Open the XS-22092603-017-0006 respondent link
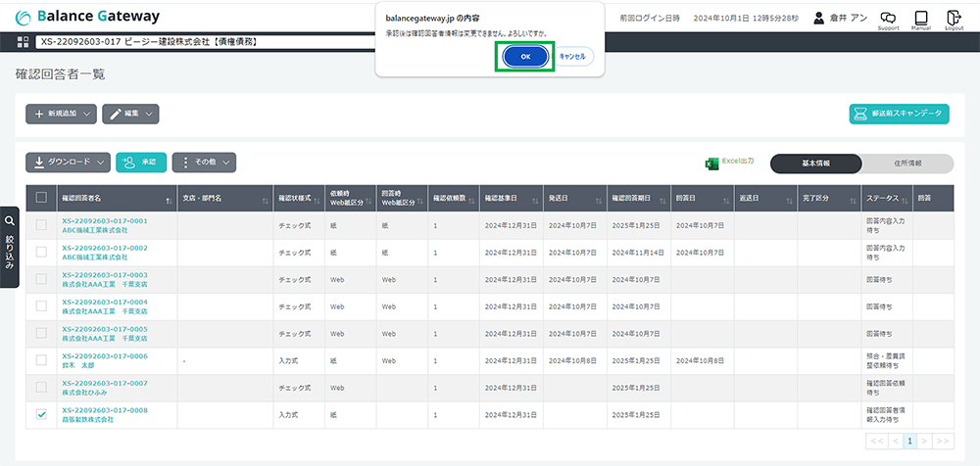 coord(105,356)
